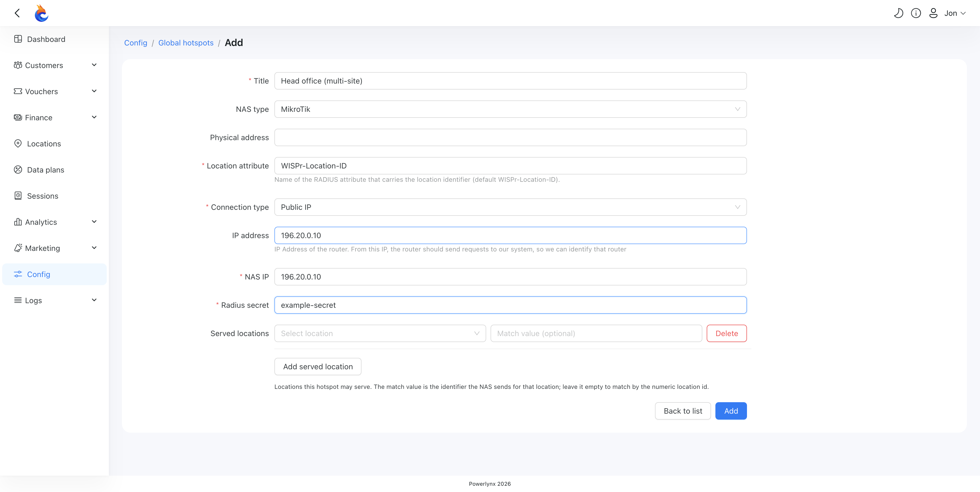Viewport: 980px width, 492px height.
Task: Open the Jon account dropdown
Action: 955,13
